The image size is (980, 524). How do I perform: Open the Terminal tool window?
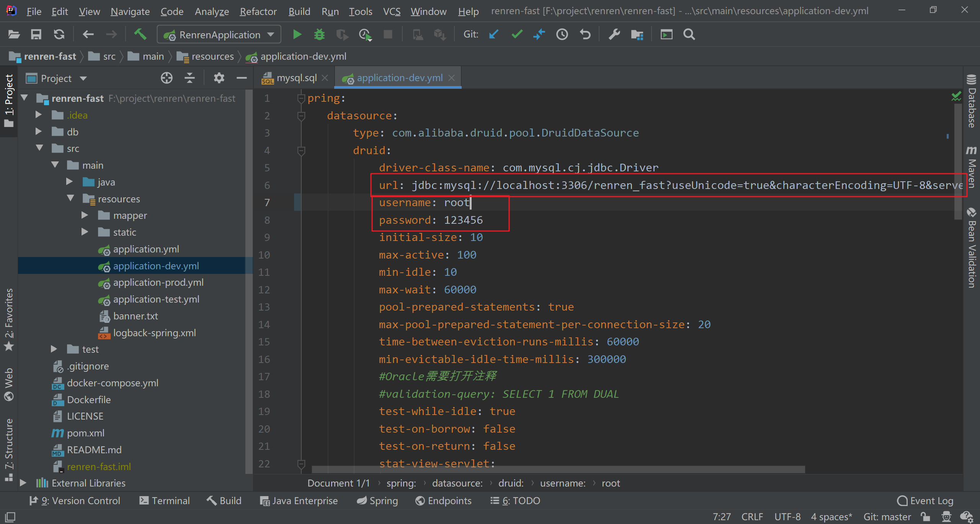(x=165, y=501)
